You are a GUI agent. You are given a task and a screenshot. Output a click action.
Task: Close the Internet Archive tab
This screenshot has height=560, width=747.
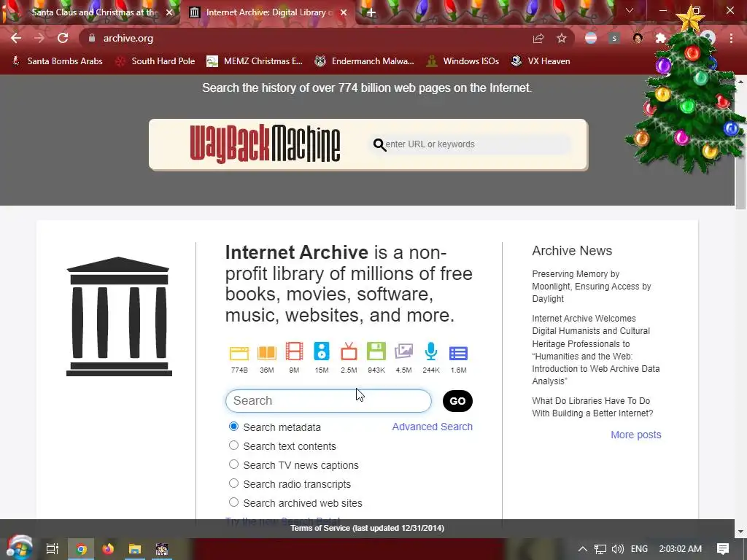[344, 12]
